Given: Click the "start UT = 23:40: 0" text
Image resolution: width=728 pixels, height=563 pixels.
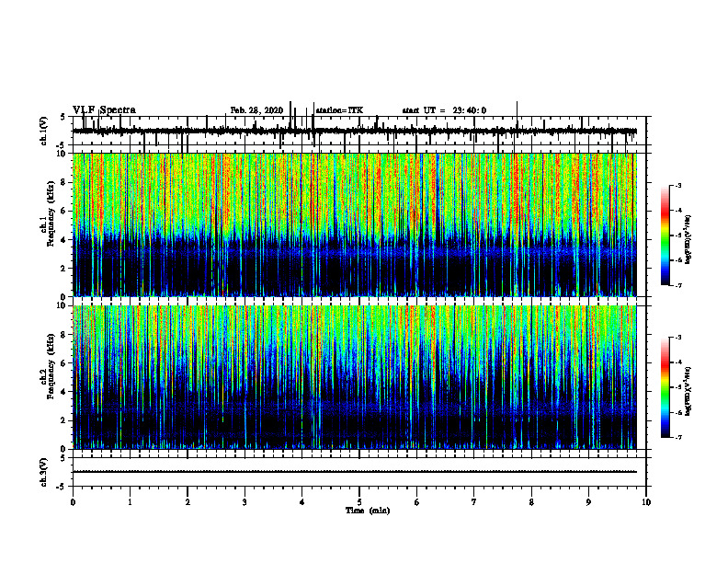Looking at the screenshot, I should tap(444, 110).
